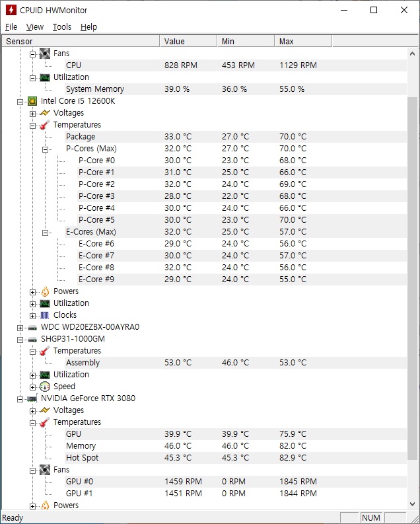Click the Clocks waveform icon
Image resolution: width=420 pixels, height=524 pixels.
click(45, 315)
